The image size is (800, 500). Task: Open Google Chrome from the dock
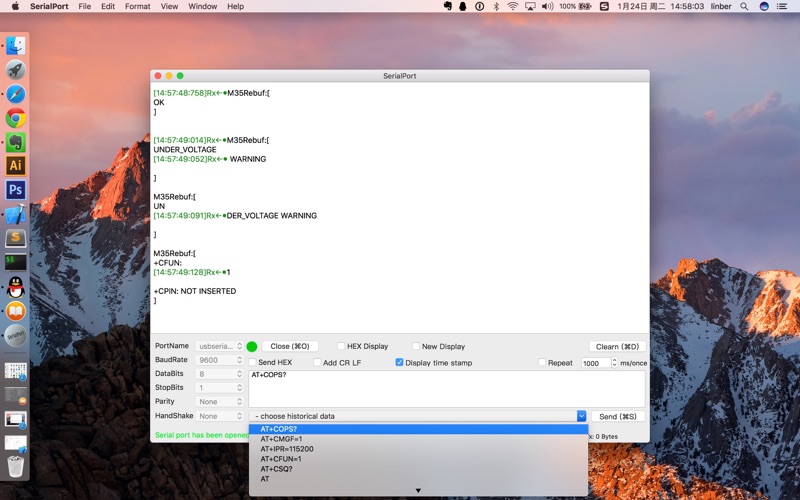pyautogui.click(x=15, y=118)
